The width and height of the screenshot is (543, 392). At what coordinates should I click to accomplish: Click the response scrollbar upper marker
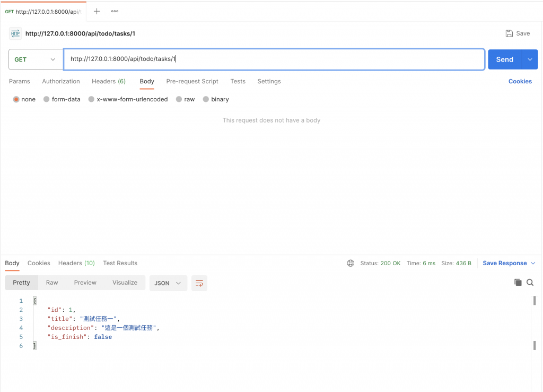(x=535, y=301)
